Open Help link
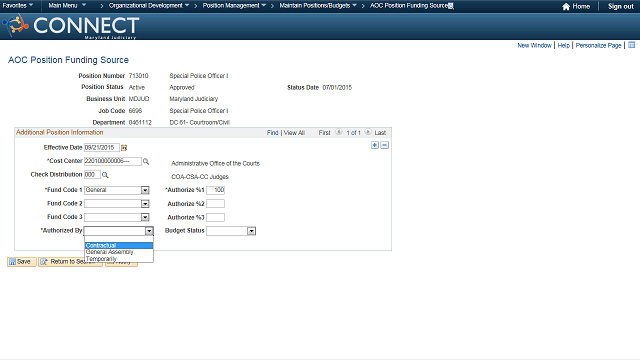The image size is (640, 360). [x=563, y=45]
